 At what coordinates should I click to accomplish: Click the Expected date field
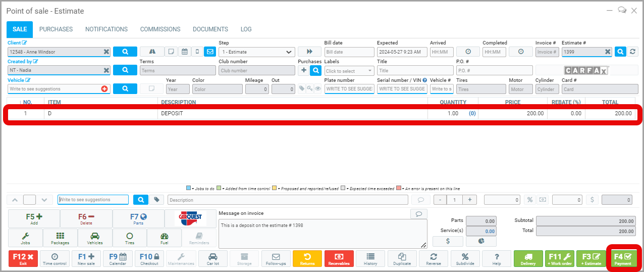click(x=402, y=52)
